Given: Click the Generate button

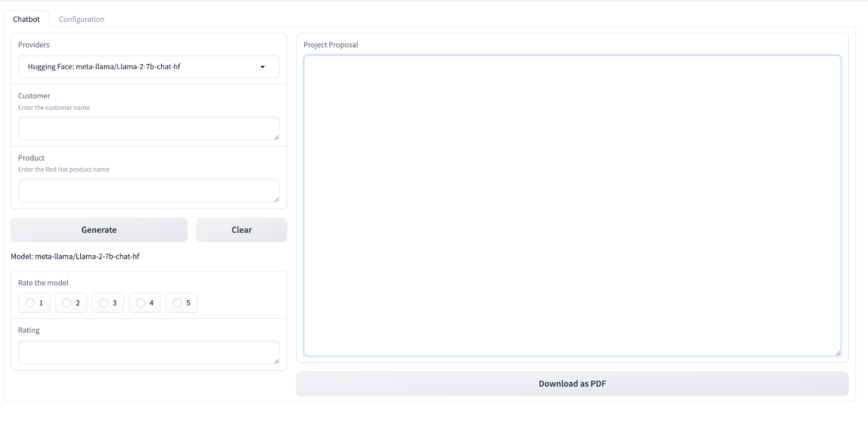Looking at the screenshot, I should [99, 230].
